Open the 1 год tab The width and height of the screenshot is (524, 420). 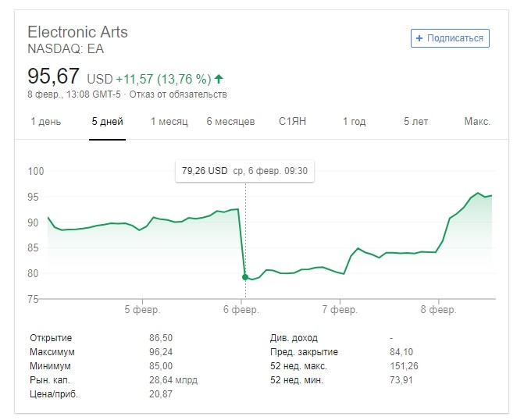click(355, 121)
